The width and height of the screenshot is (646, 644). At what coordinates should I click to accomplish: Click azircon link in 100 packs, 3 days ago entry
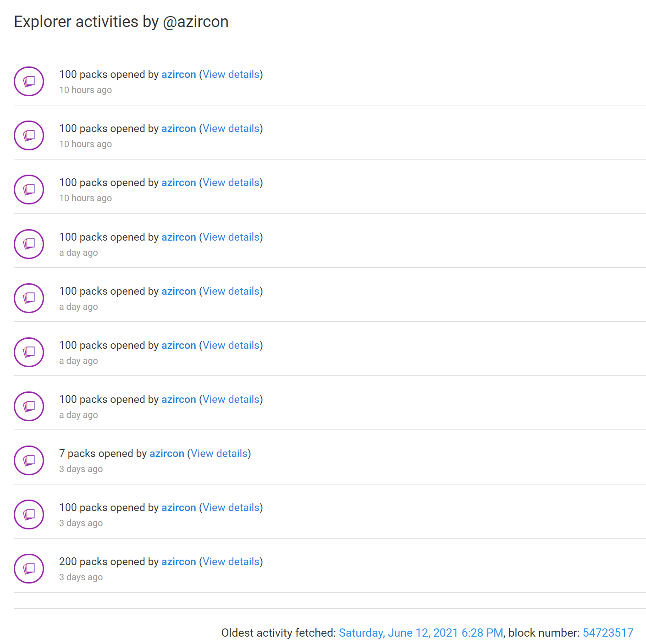(x=179, y=507)
